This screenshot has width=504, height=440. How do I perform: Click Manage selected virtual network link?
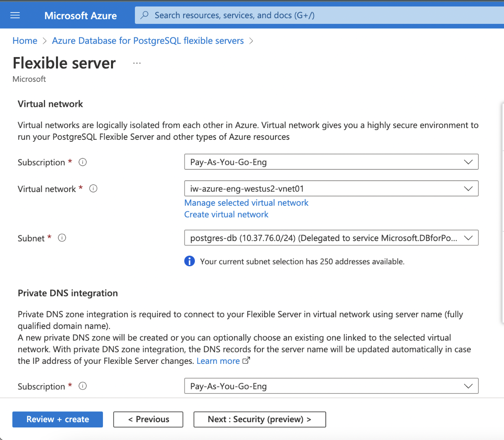(x=246, y=203)
